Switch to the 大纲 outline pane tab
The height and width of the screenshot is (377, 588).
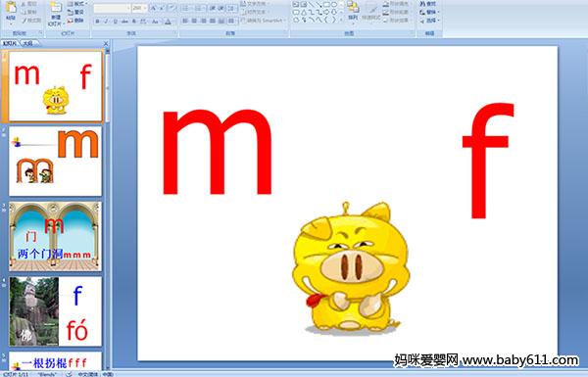(x=28, y=43)
